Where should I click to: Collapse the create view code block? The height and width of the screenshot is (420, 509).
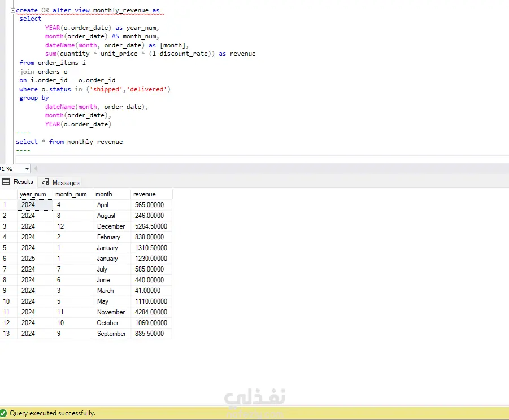pyautogui.click(x=12, y=11)
